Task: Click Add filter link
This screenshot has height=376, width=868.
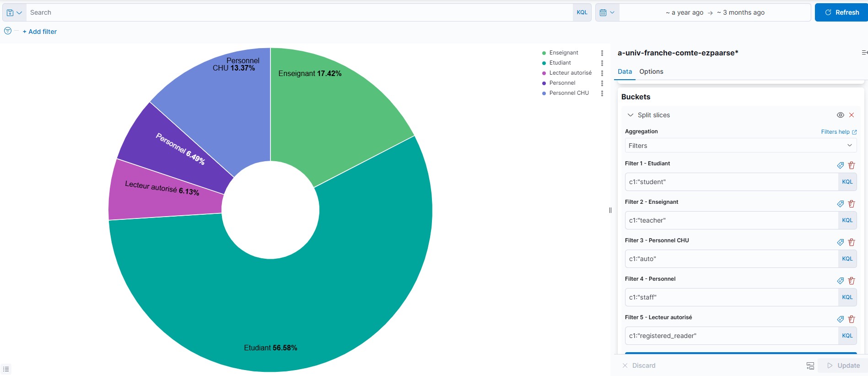Action: 40,32
